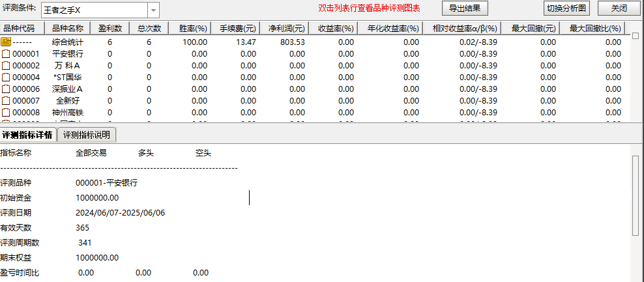Click the details panel vertical scrollbar

(x=636, y=195)
